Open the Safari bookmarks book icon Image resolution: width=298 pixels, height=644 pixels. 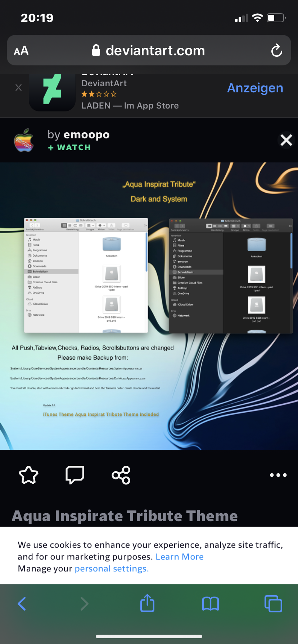[211, 604]
